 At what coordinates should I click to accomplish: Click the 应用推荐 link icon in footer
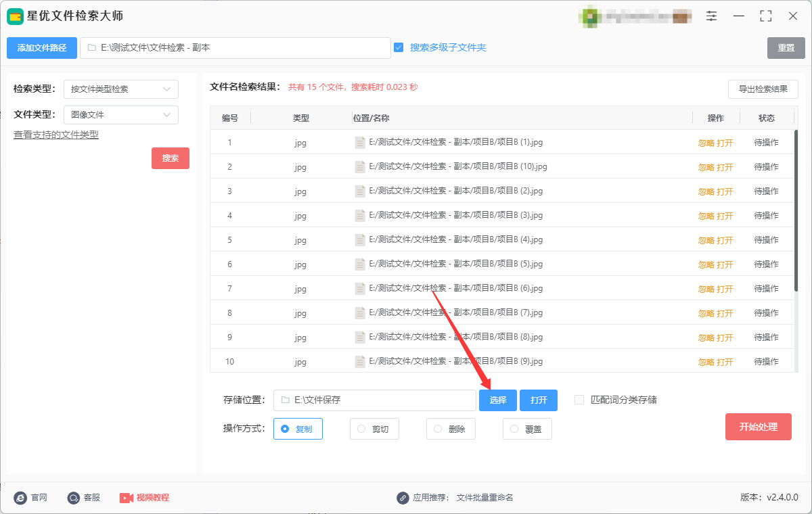tap(403, 498)
